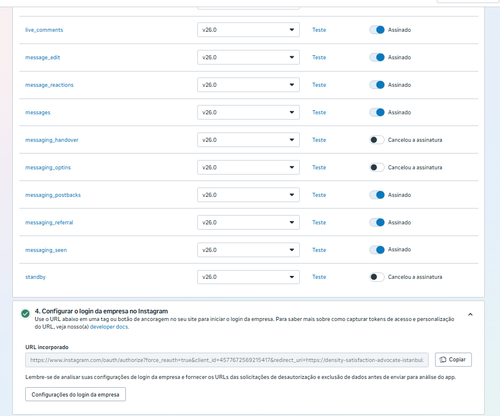Image resolution: width=500 pixels, height=416 pixels.
Task: Click Teste link for standby
Action: click(x=319, y=277)
